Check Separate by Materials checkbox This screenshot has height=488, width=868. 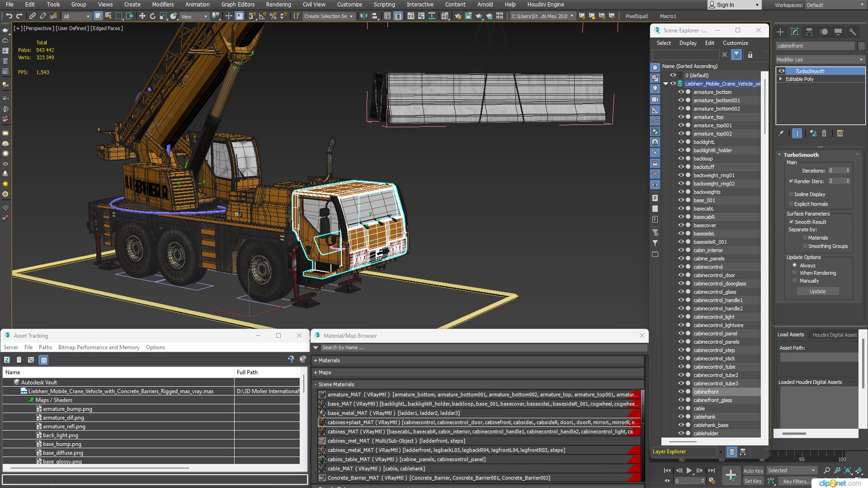click(x=805, y=238)
